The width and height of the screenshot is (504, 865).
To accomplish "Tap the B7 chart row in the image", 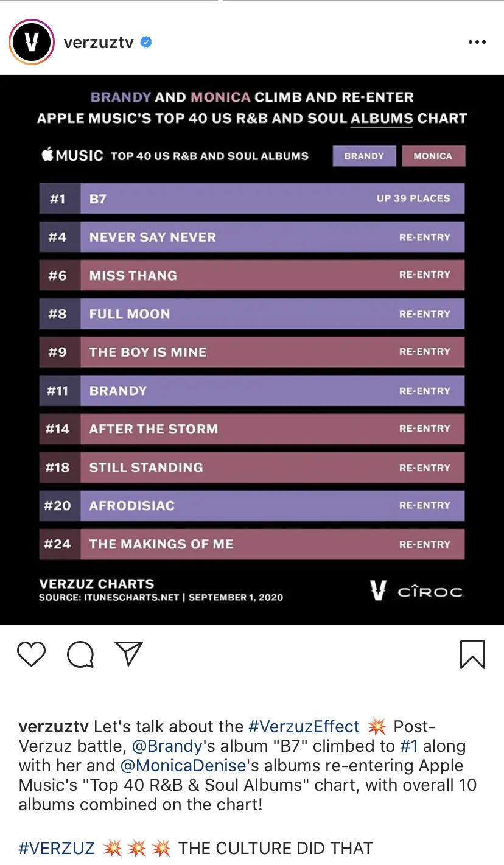I will (x=252, y=198).
